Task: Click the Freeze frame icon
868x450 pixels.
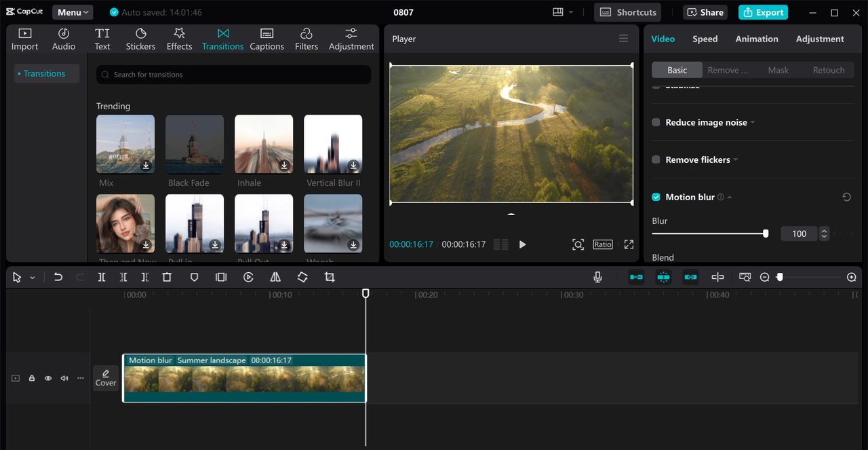Action: coord(221,277)
